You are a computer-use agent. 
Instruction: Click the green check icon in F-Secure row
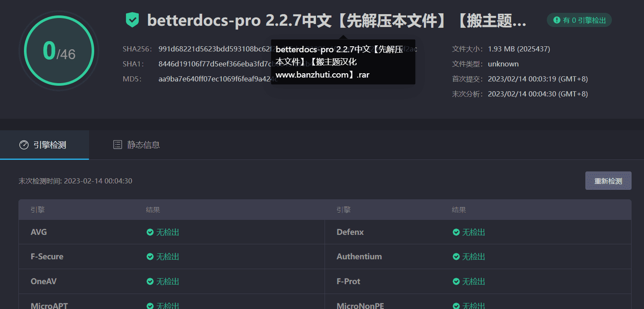tap(150, 256)
